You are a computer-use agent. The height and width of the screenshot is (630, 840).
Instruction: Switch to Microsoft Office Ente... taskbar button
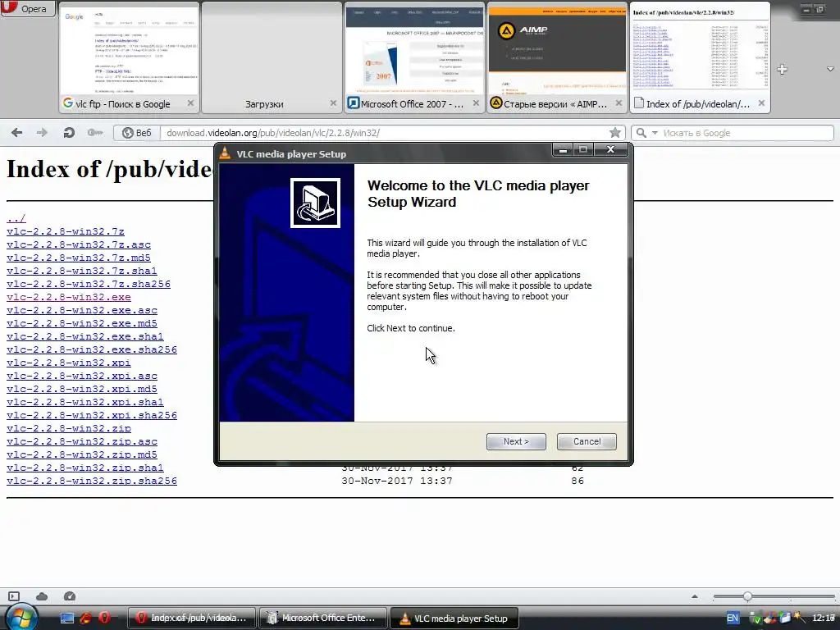[x=323, y=618]
